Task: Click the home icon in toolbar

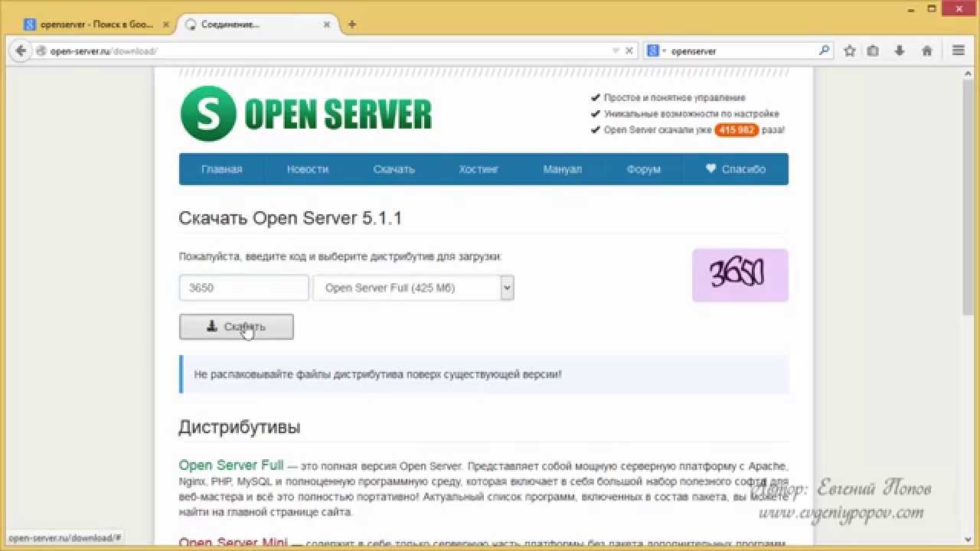Action: (926, 51)
